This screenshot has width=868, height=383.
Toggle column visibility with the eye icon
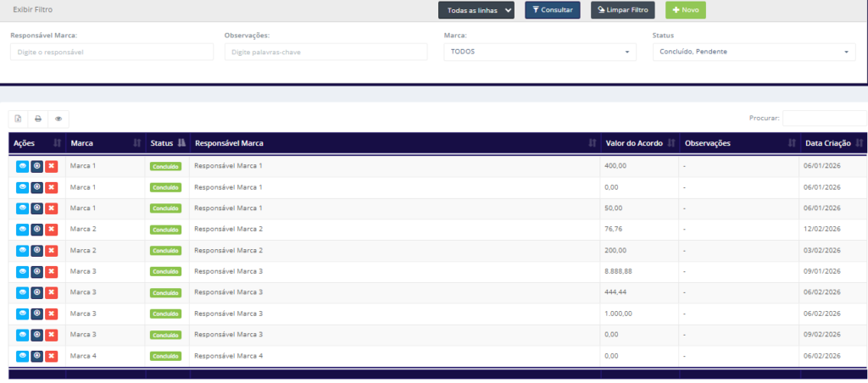coord(58,119)
